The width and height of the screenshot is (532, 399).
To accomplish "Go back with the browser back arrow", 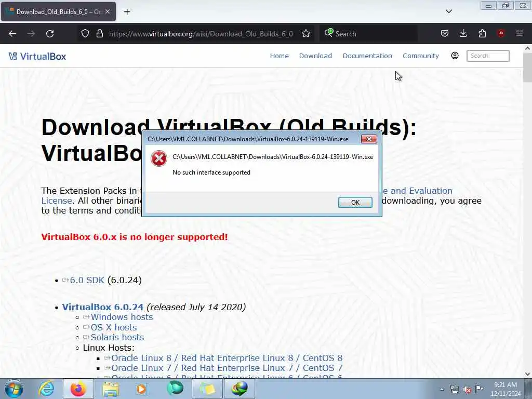I will click(12, 34).
